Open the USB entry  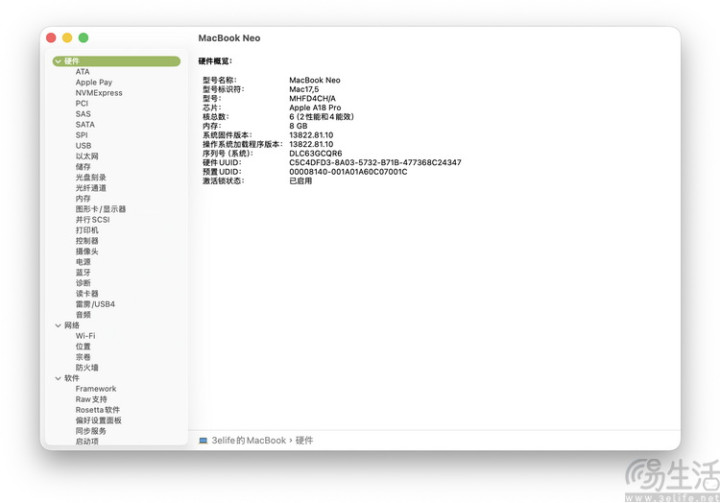point(84,146)
